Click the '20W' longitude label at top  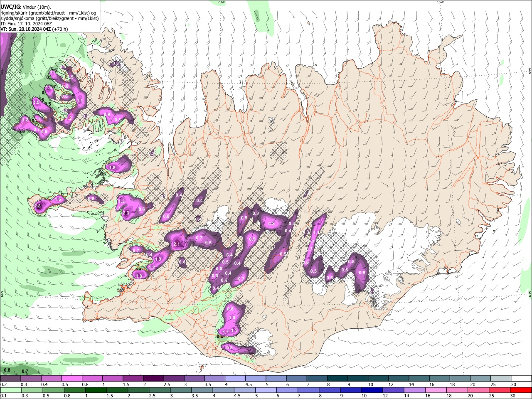(x=221, y=2)
